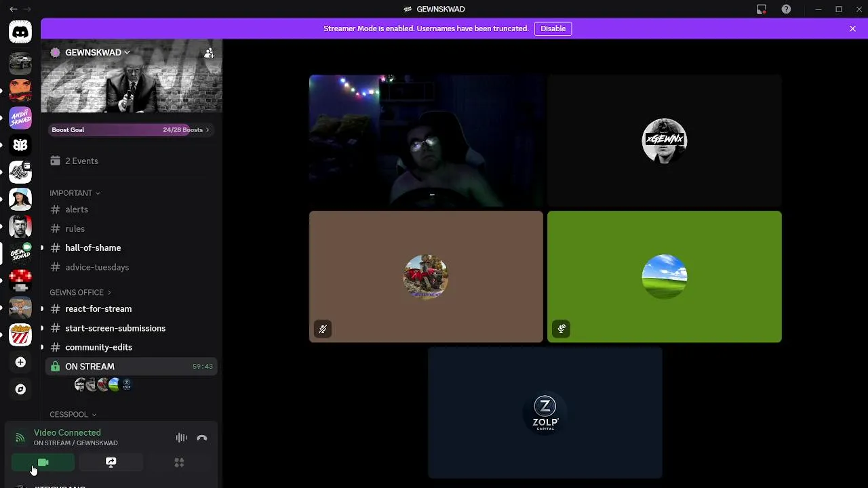Screen dimensions: 868x488
Task: Click the 59:43 stream timer
Action: 202,367
